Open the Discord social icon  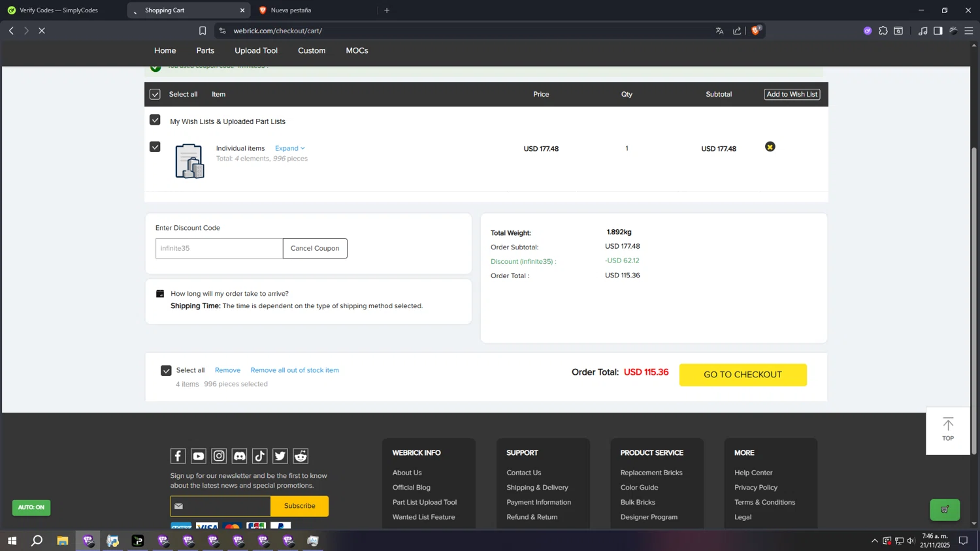(x=239, y=456)
